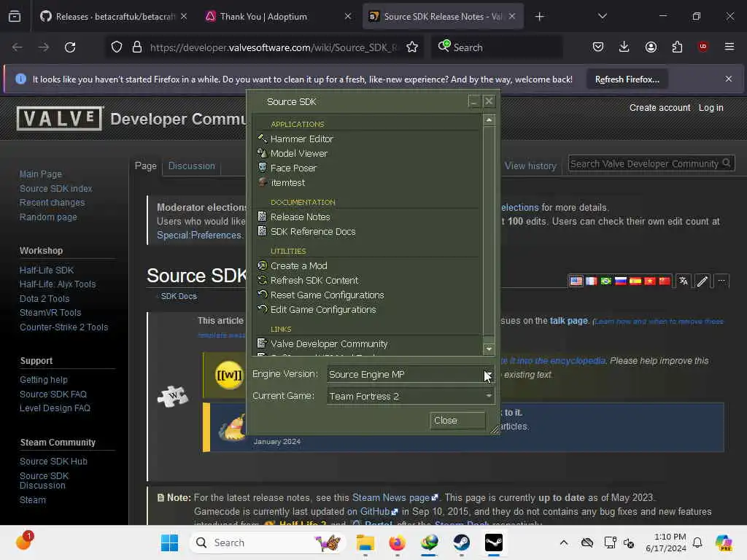The height and width of the screenshot is (560, 747).
Task: Launch itemtest application
Action: (287, 183)
